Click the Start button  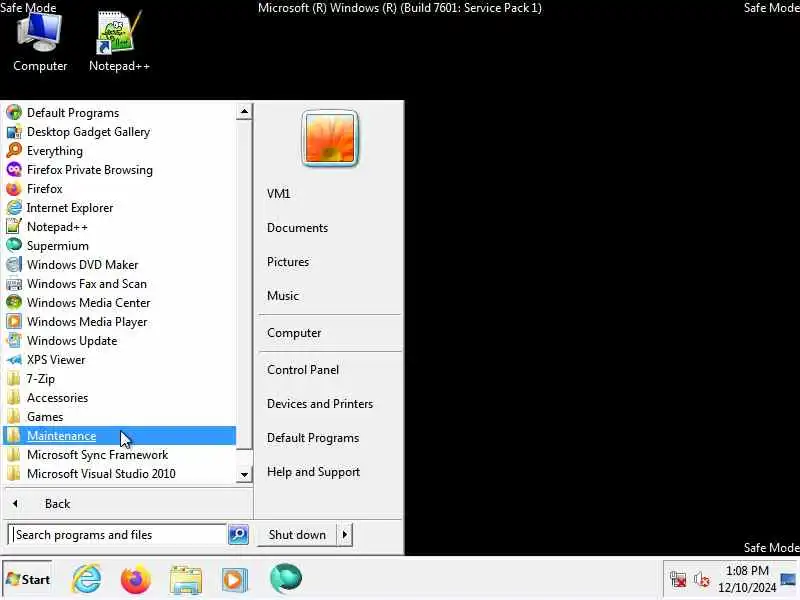pyautogui.click(x=28, y=579)
